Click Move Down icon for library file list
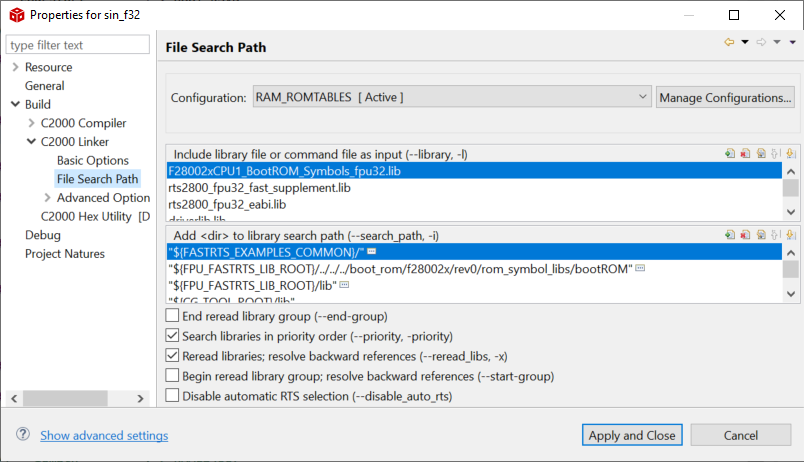This screenshot has width=808, height=469. point(790,154)
